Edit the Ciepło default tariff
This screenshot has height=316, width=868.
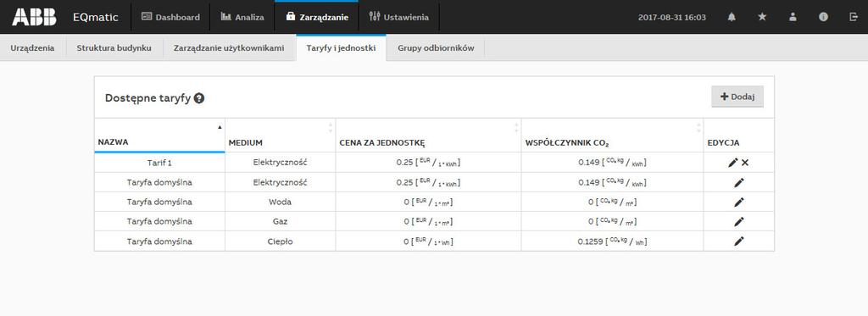coord(739,241)
